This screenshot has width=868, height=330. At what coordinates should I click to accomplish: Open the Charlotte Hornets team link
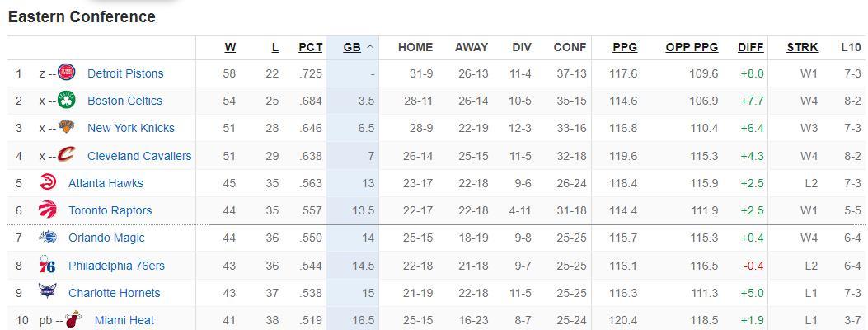(114, 293)
